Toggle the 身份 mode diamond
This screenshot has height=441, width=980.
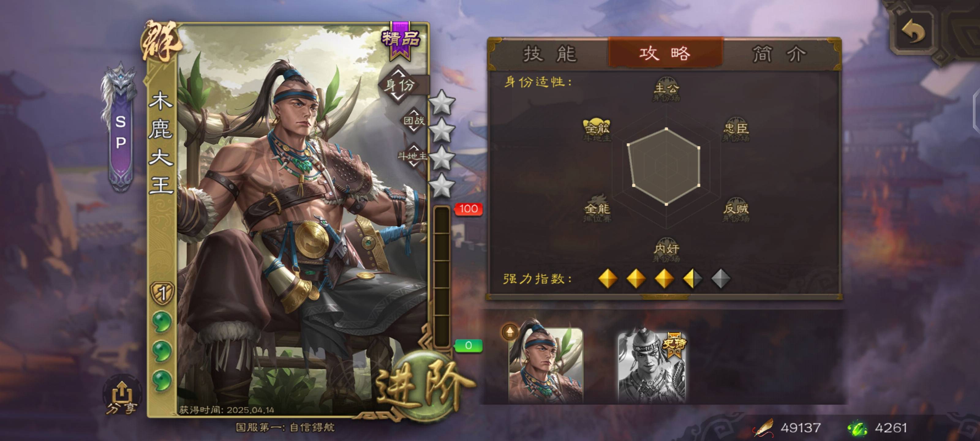(x=398, y=85)
